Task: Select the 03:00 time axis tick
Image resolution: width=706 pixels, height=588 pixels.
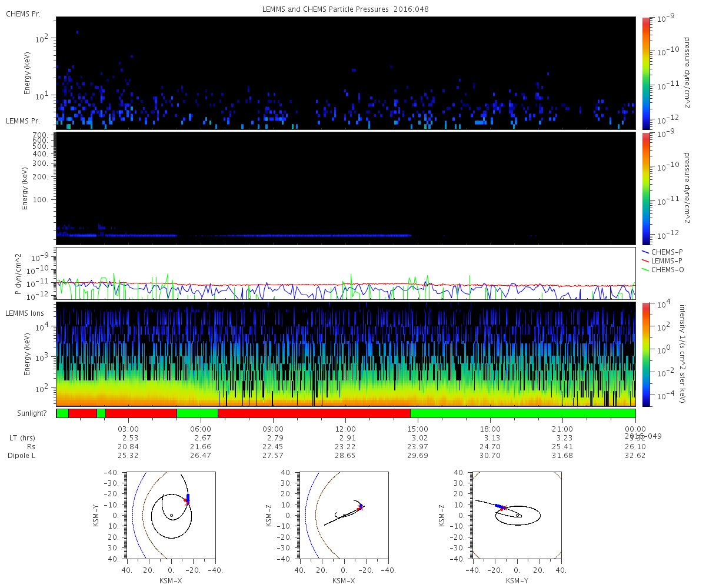Action: pyautogui.click(x=128, y=429)
